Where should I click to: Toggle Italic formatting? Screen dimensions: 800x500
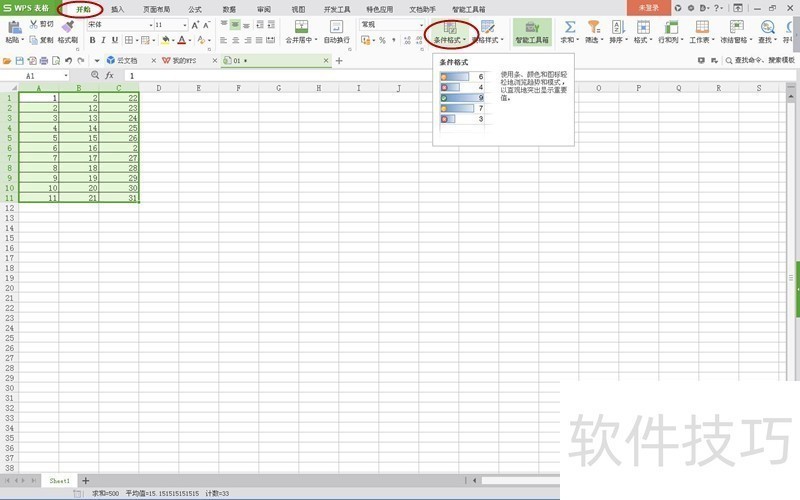(104, 40)
